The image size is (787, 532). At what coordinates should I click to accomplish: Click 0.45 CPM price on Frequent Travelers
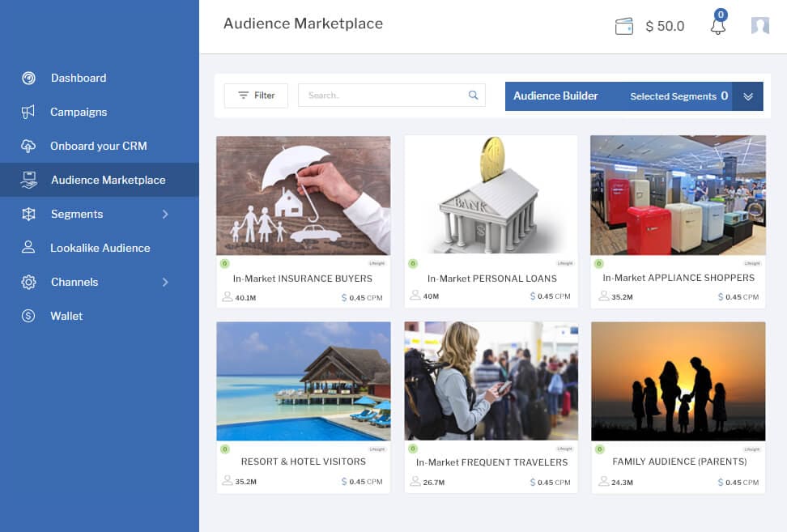click(x=554, y=483)
